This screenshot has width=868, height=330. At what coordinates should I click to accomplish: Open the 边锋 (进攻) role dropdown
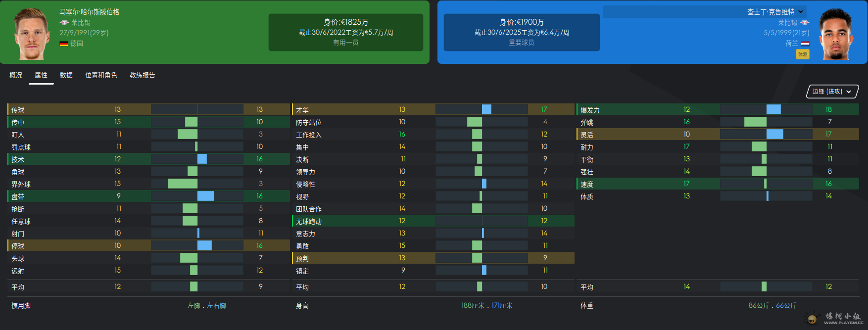[x=832, y=92]
